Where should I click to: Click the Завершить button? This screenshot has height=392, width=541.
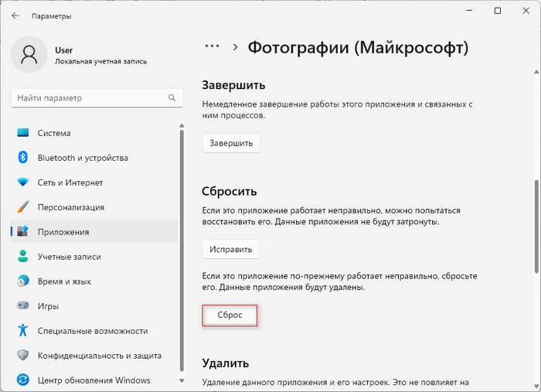231,143
